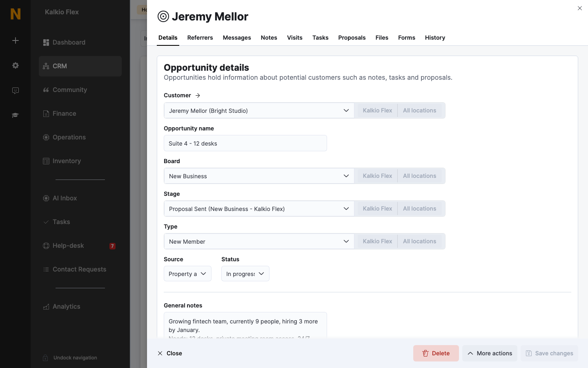Open the Notes tab
Screen dimensions: 588x368
[x=269, y=38]
